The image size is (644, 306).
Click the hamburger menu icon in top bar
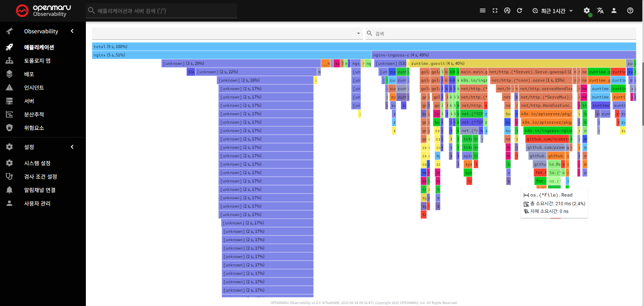[483, 11]
